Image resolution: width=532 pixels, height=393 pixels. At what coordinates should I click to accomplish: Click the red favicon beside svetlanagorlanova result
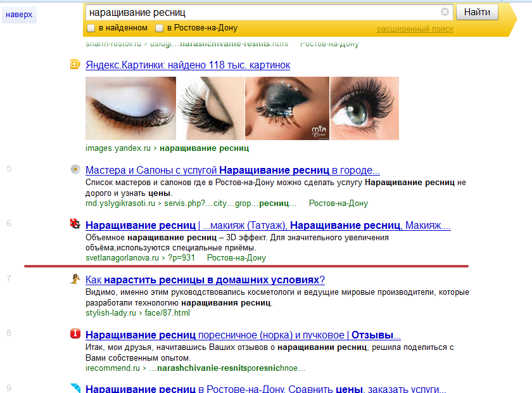pos(75,224)
